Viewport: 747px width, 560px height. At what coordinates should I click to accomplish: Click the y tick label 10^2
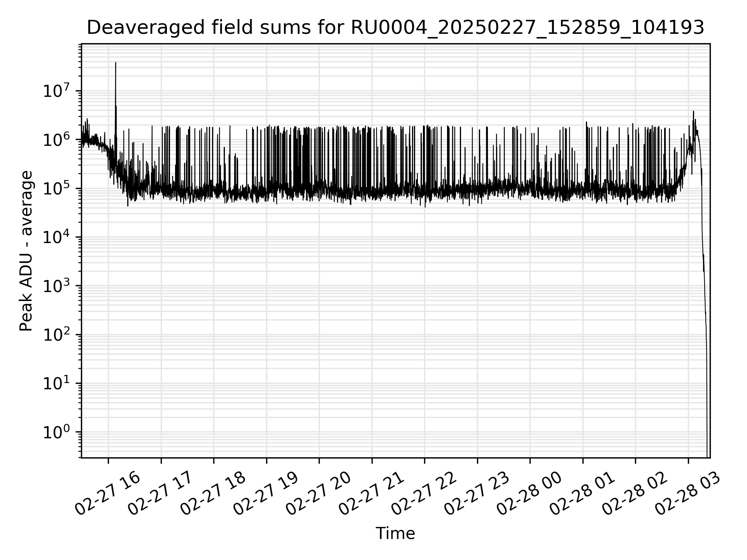[57, 334]
